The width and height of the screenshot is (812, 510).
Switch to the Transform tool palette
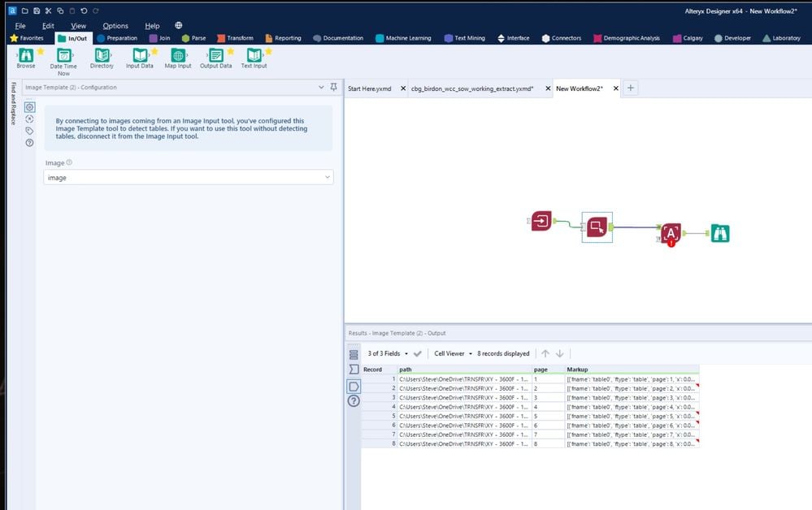click(x=235, y=37)
